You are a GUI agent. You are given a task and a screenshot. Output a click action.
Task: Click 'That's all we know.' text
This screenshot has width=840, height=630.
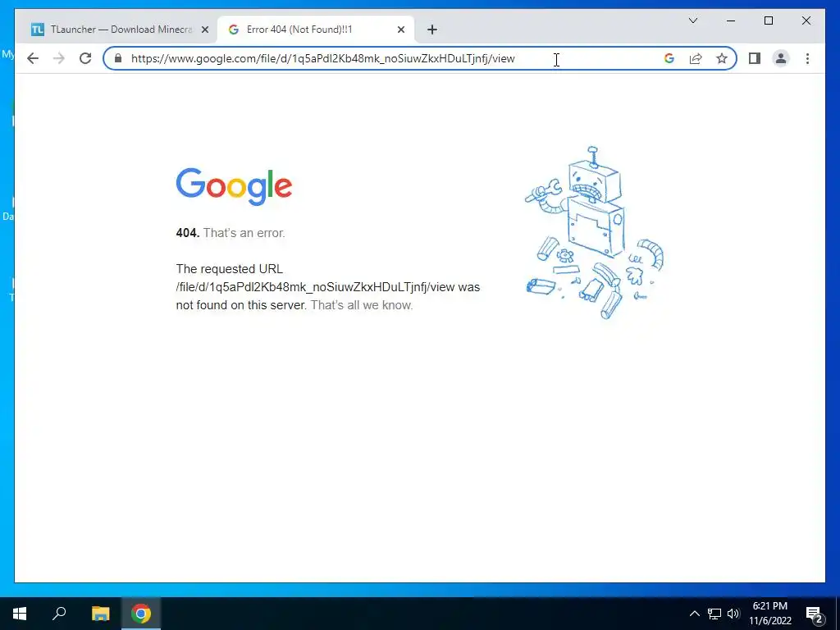click(362, 305)
